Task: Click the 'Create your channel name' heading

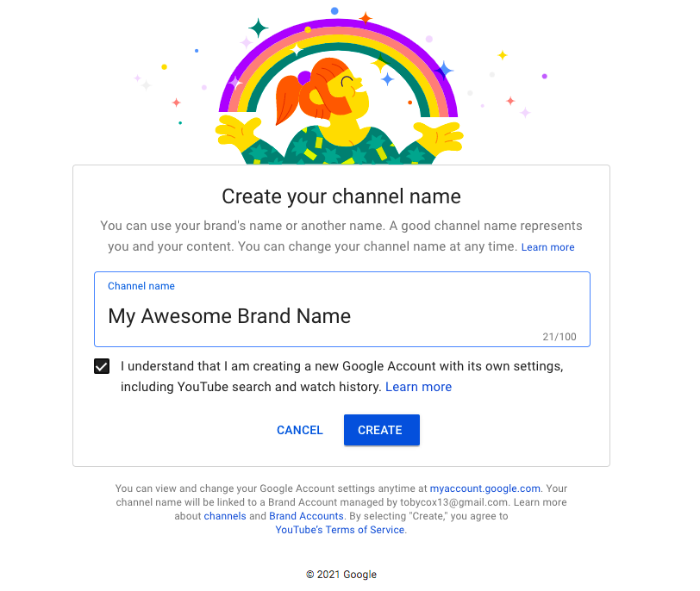Action: [x=341, y=196]
